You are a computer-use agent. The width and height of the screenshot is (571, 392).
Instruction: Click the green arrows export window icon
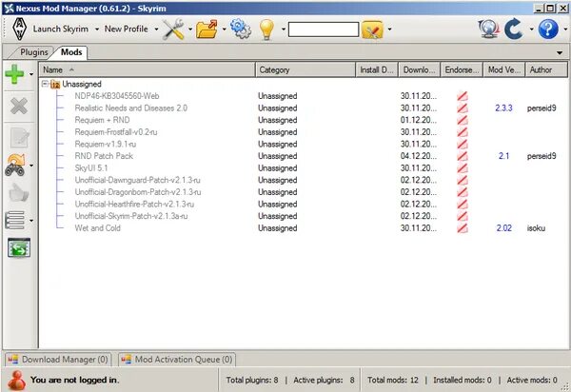(19, 248)
